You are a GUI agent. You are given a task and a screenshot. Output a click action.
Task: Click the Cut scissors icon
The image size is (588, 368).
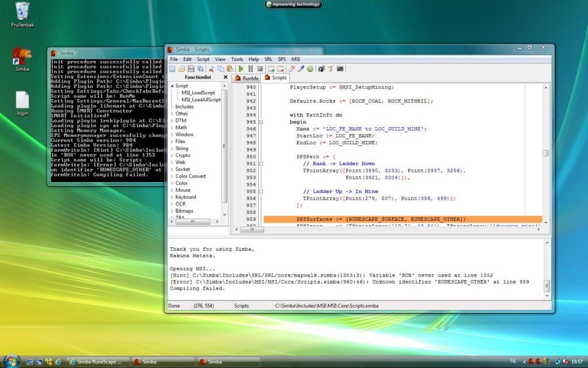tap(211, 69)
